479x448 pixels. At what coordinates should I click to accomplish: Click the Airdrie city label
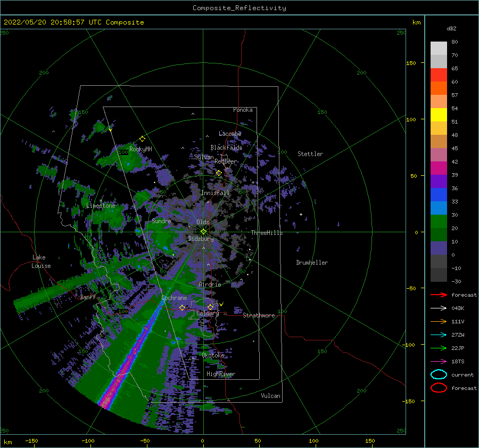[210, 284]
